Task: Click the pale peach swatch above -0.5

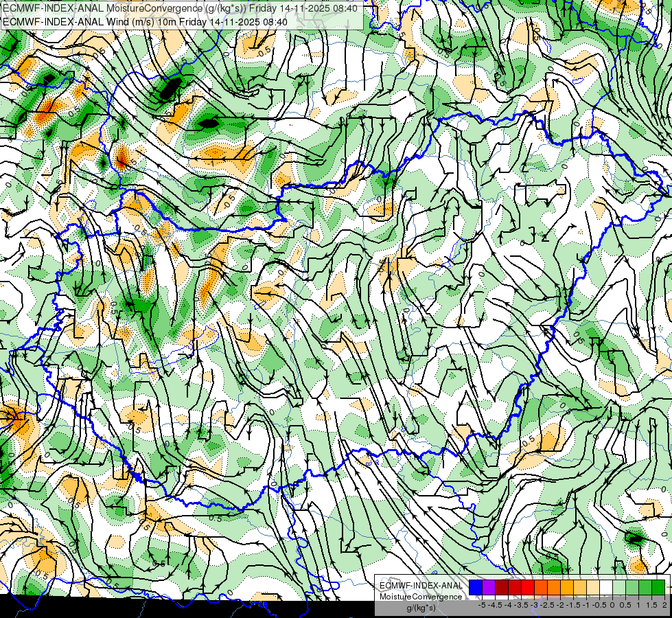Action: click(x=592, y=587)
